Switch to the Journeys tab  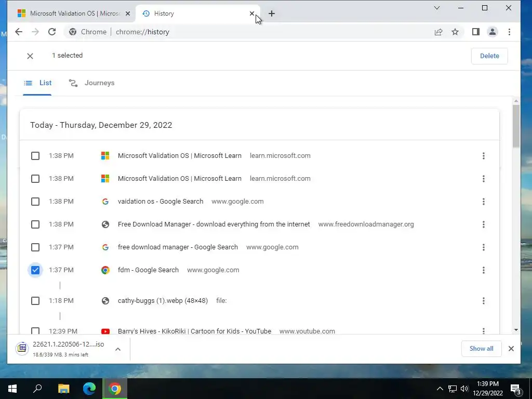point(91,83)
